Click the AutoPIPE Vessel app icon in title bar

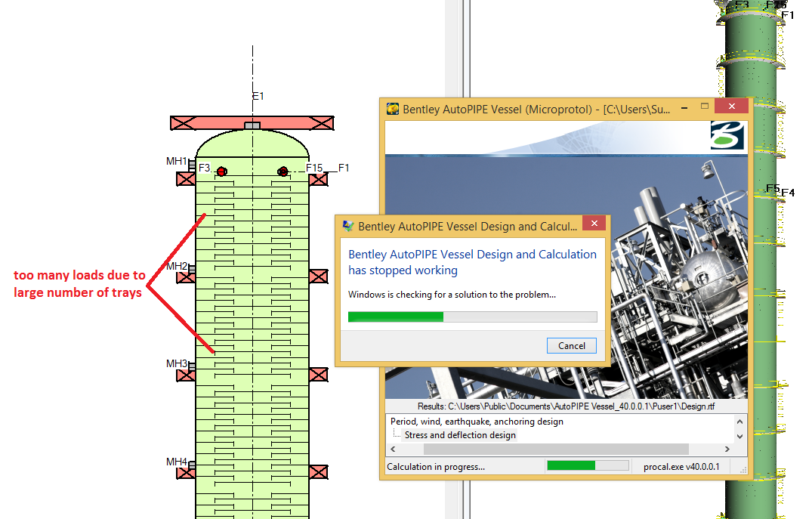(x=393, y=109)
